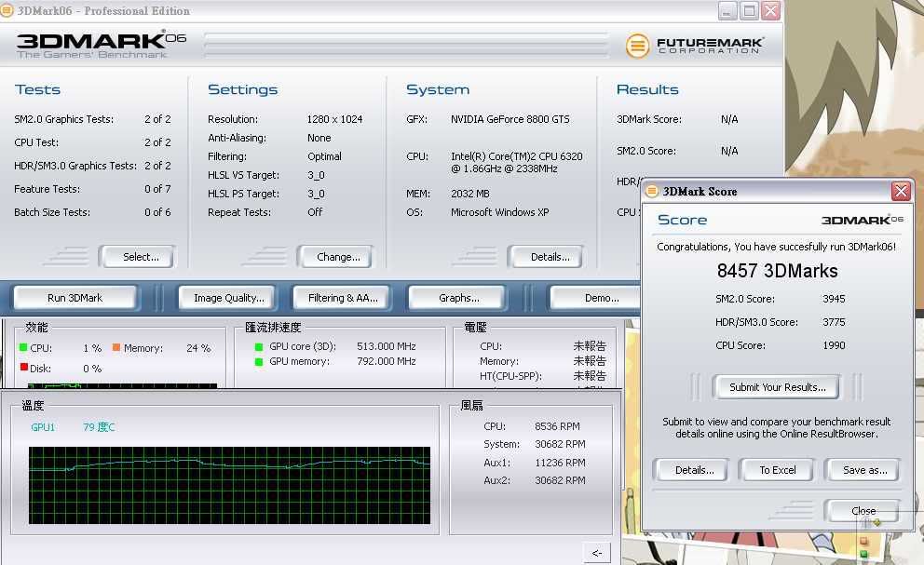
Task: Open the Graphs... button
Action: click(x=457, y=298)
